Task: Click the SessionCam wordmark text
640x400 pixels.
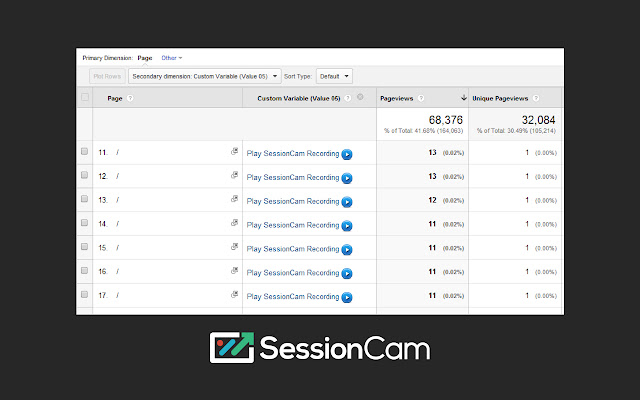Action: (345, 348)
